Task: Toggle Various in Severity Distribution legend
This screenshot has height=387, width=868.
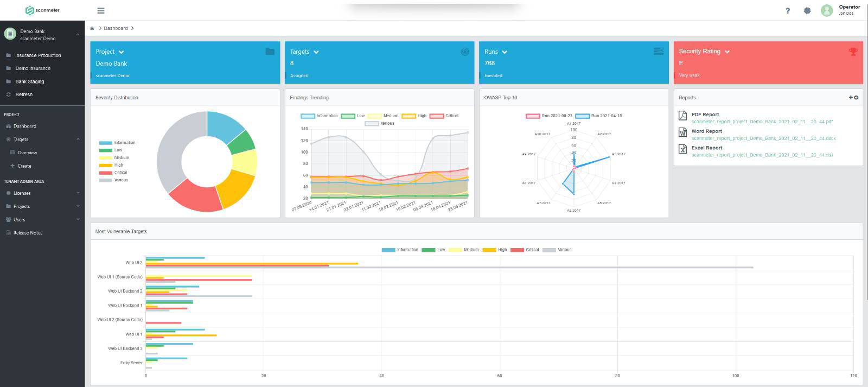Action: click(x=113, y=180)
